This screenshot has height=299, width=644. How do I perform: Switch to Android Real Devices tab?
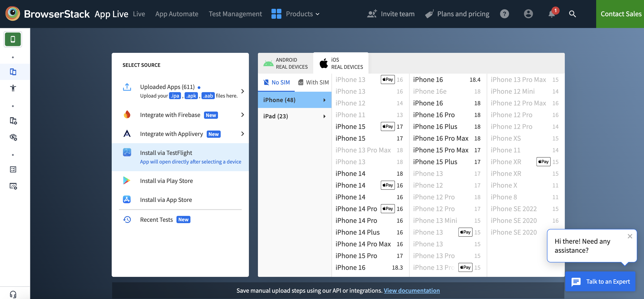click(x=285, y=63)
